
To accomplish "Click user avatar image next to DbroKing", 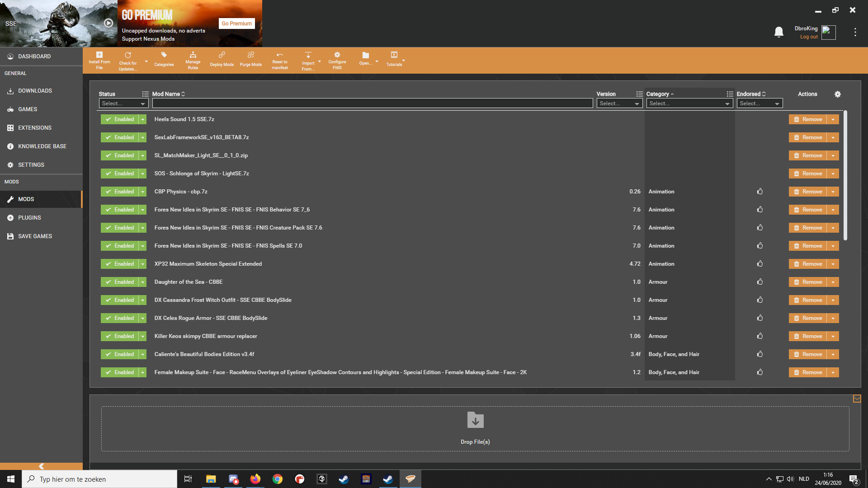I will (x=829, y=33).
